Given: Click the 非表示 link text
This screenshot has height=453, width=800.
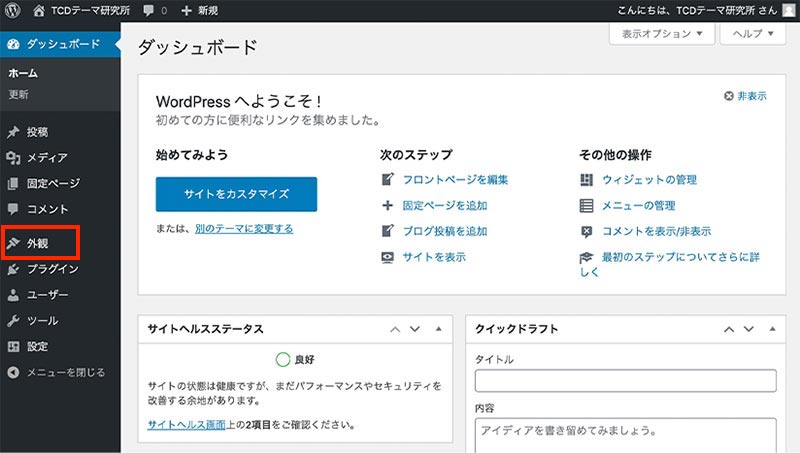Looking at the screenshot, I should pyautogui.click(x=752, y=96).
